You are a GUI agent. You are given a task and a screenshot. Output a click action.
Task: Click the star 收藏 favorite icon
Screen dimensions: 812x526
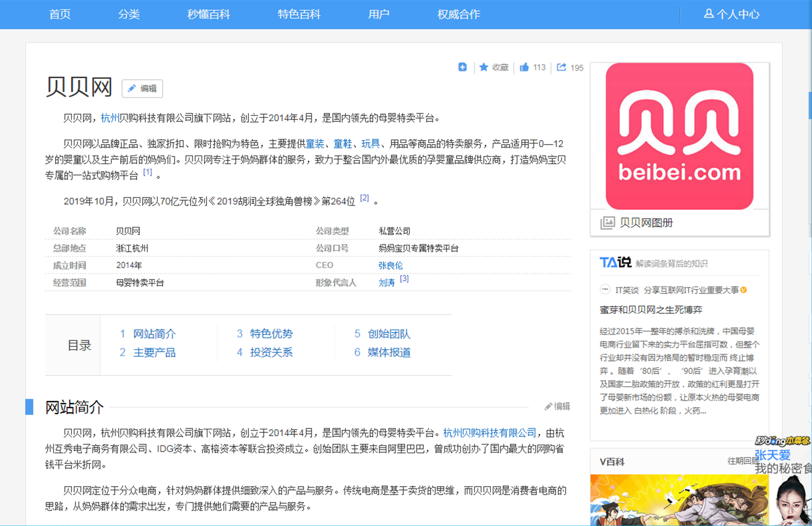[x=484, y=67]
